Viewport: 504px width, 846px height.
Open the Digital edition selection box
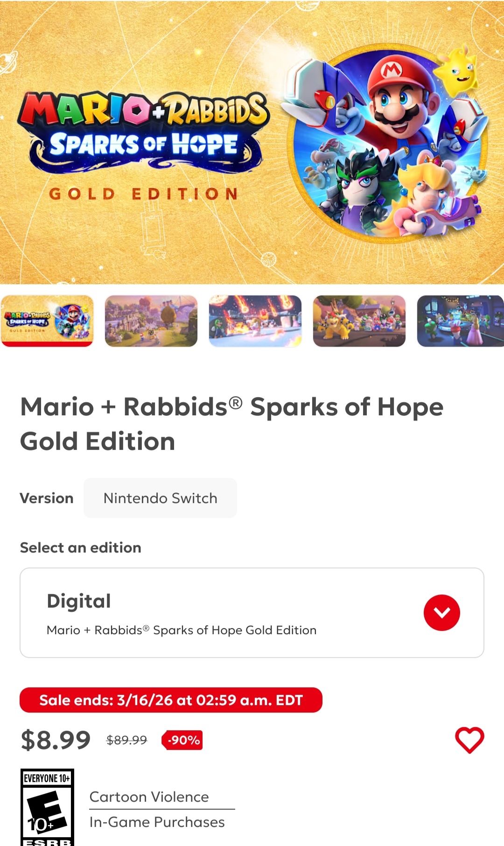252,613
